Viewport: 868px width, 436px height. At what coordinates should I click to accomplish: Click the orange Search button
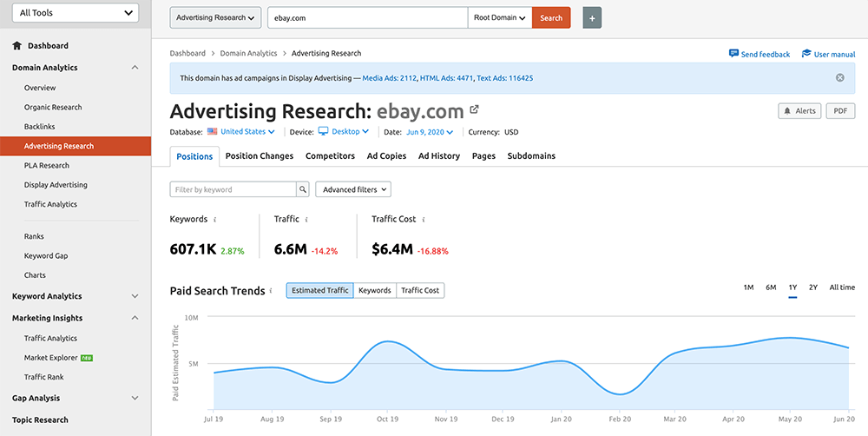pos(551,17)
